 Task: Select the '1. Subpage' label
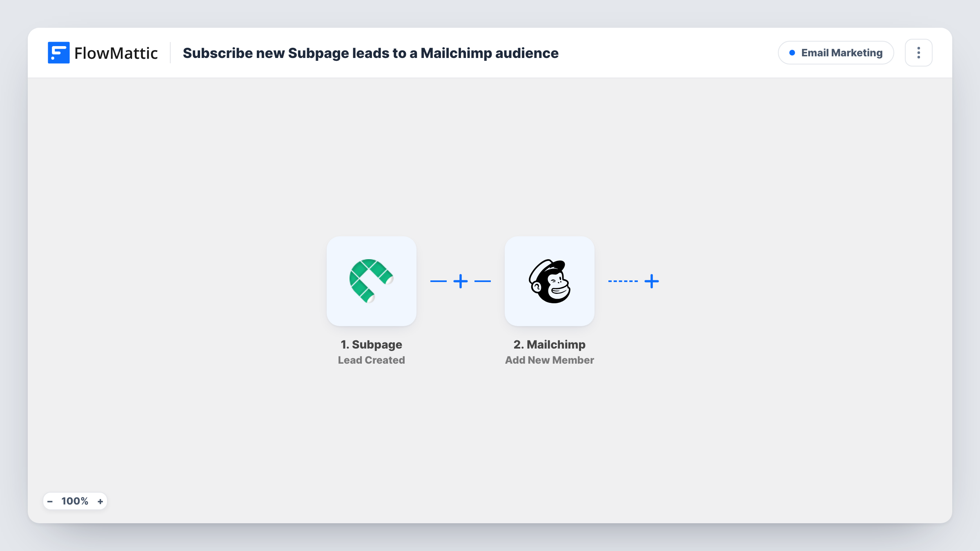[x=372, y=344]
